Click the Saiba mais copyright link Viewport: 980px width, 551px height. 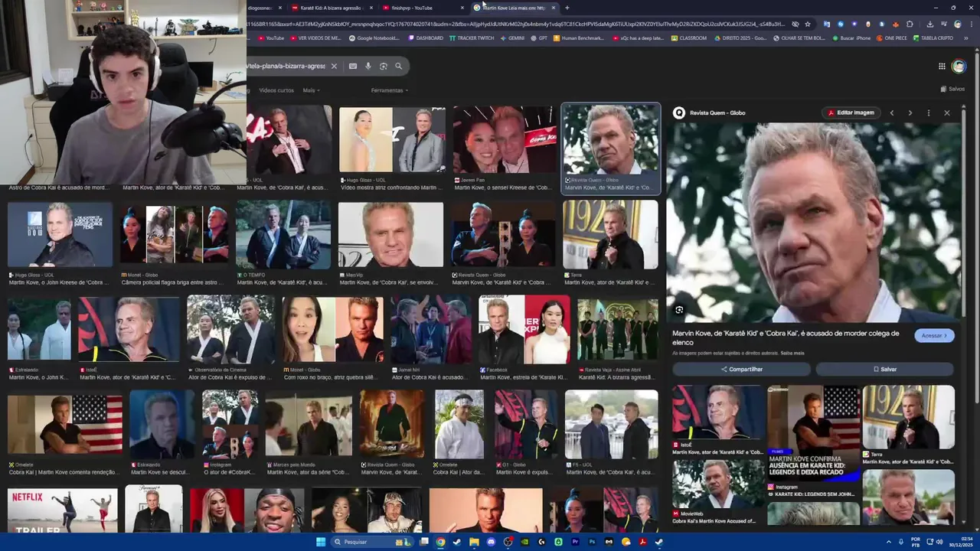(x=792, y=353)
